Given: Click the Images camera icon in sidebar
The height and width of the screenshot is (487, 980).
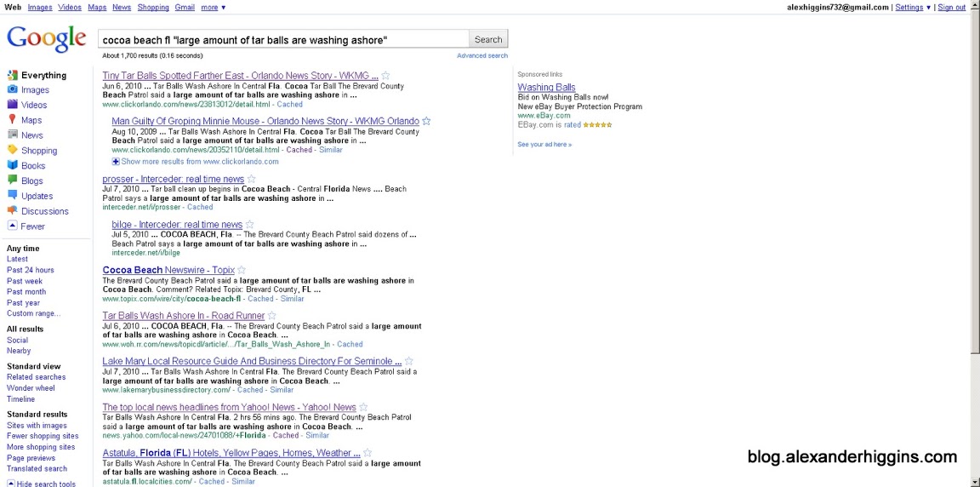Looking at the screenshot, I should click(x=12, y=89).
